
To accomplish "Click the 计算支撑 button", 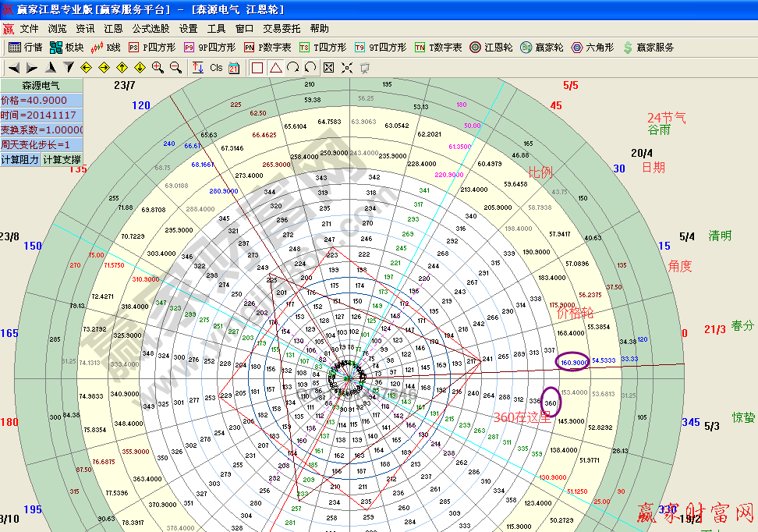I will [x=61, y=160].
